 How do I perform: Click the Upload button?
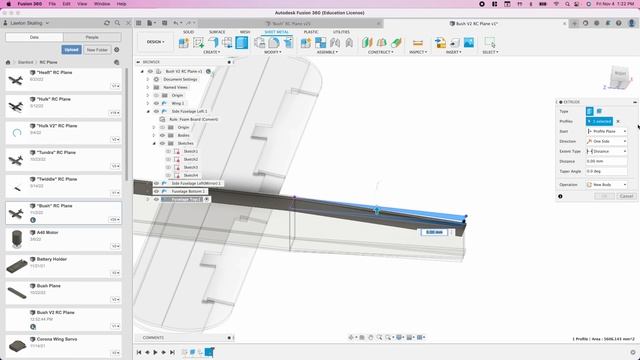(x=71, y=50)
